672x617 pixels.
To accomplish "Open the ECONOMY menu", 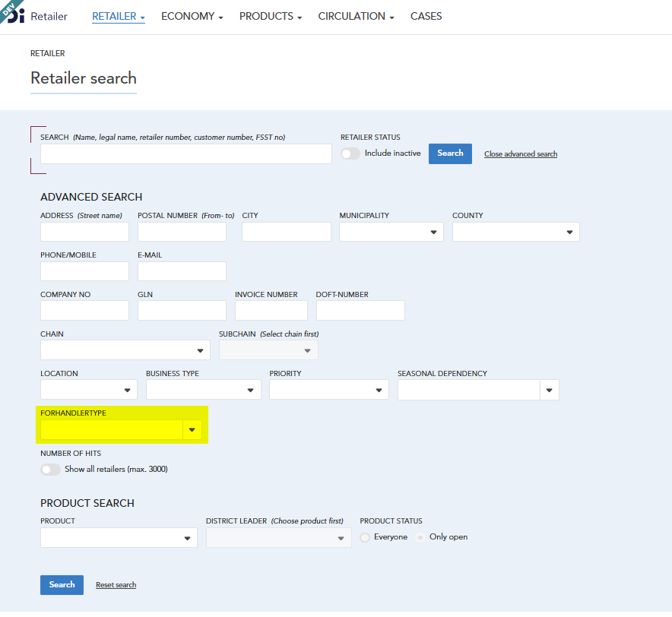I will point(192,16).
